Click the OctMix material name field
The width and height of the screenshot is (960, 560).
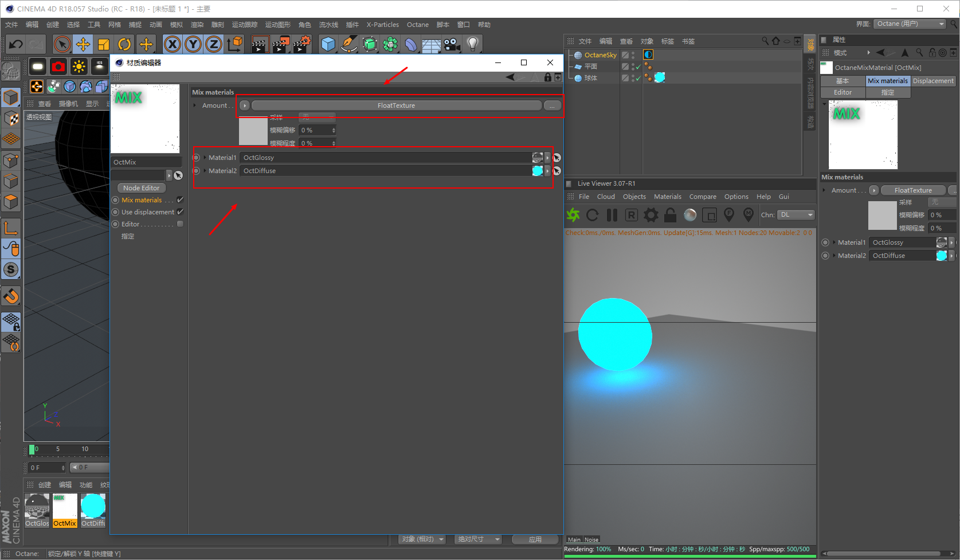tap(146, 162)
